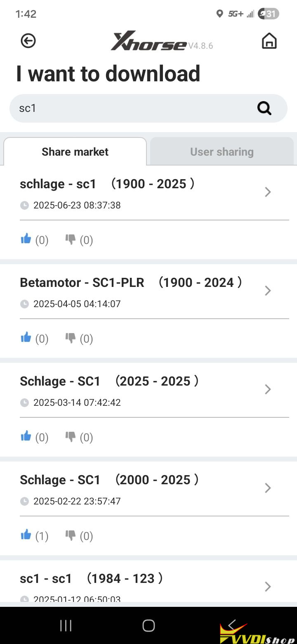Go to home screen icon
Screen dimensions: 297x644
point(269,41)
